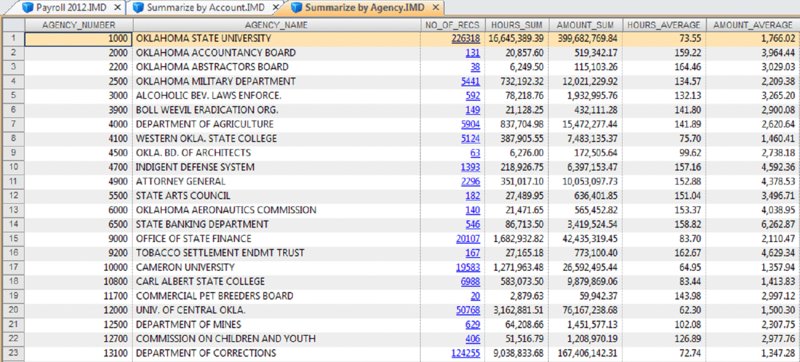Select the ATTORNEY GENERAL name cell
Viewport: 800px width, 362px height.
click(x=277, y=182)
